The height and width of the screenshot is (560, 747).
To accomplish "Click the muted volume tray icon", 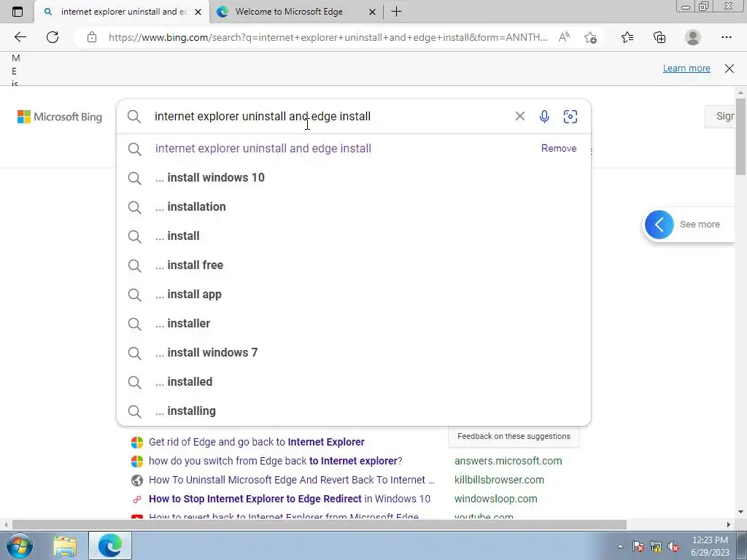I will click(x=673, y=547).
